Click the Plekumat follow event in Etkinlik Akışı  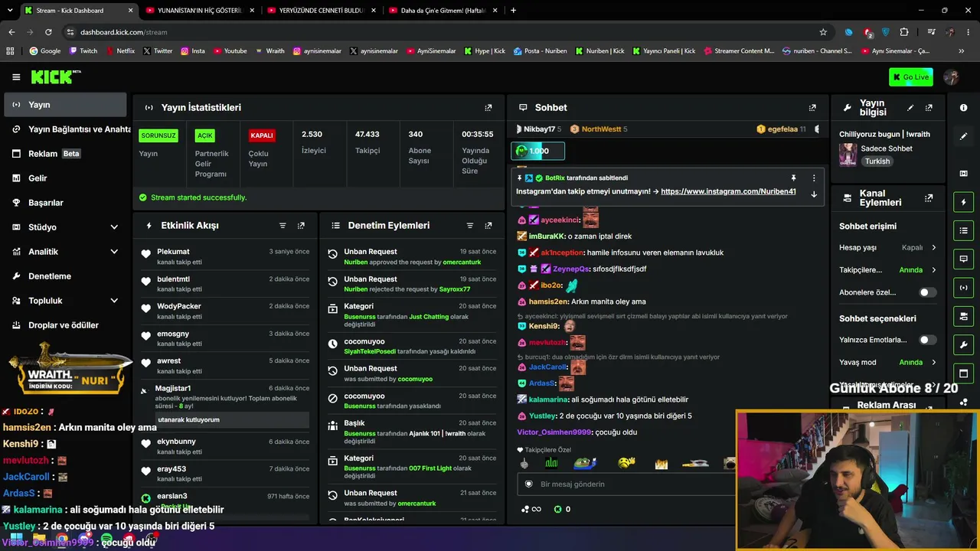point(226,256)
